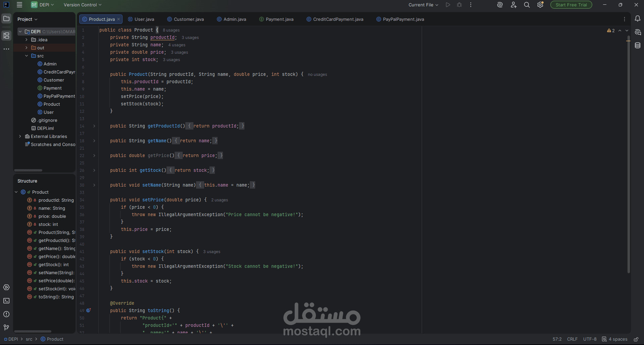Switch to the Customer.java tab
The width and height of the screenshot is (644, 345).
186,19
